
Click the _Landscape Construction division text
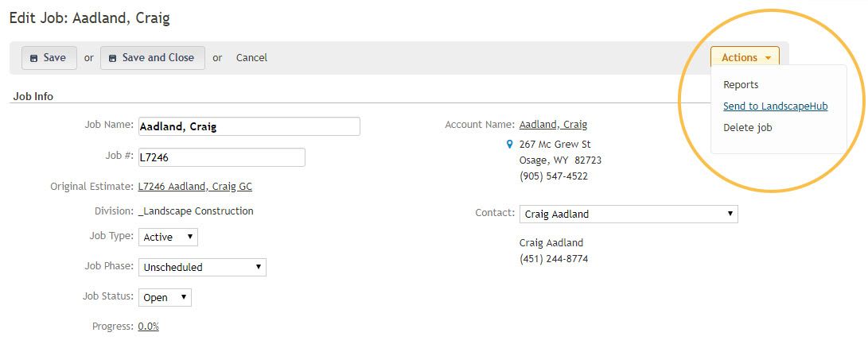tap(196, 211)
